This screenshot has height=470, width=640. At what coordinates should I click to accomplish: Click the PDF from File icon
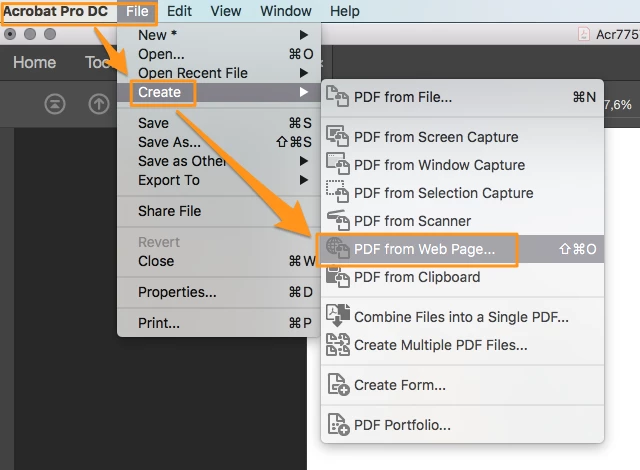(337, 97)
